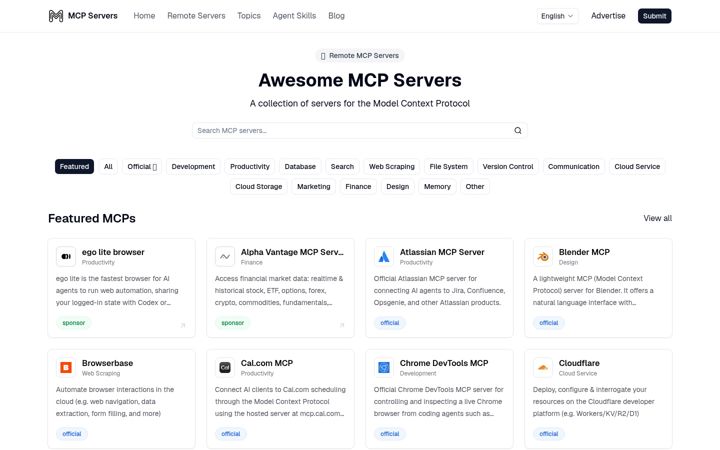Click official tag on Cal.com card
The height and width of the screenshot is (450, 720).
231,434
